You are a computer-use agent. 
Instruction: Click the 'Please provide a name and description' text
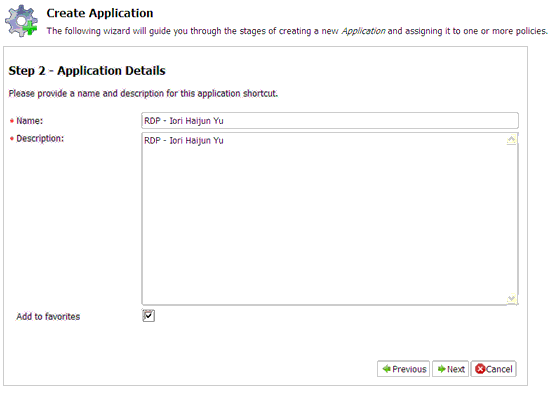[143, 93]
